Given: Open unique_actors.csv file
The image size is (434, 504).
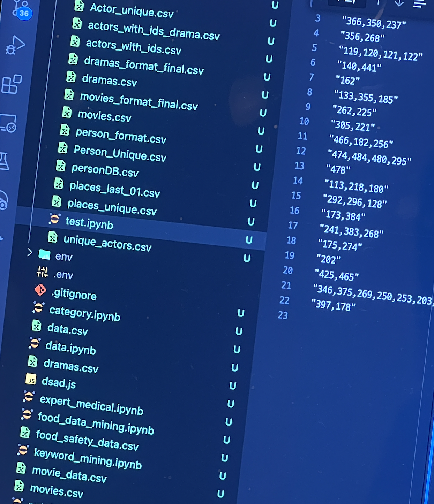Looking at the screenshot, I should pyautogui.click(x=107, y=243).
